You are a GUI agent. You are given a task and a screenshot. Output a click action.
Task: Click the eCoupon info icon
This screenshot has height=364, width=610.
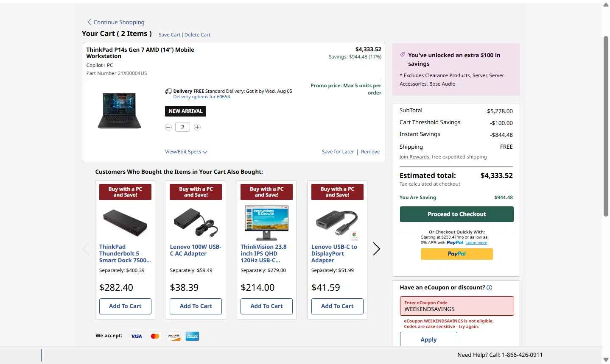489,288
